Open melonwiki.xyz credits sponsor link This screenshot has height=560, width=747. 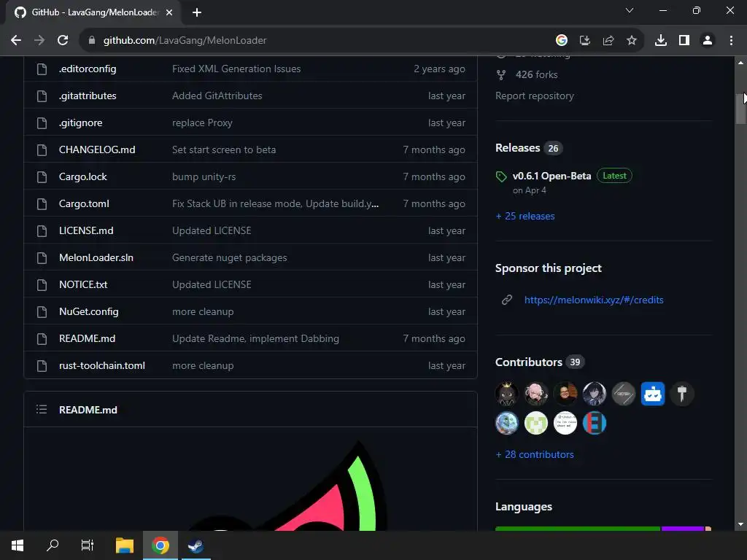pos(594,300)
